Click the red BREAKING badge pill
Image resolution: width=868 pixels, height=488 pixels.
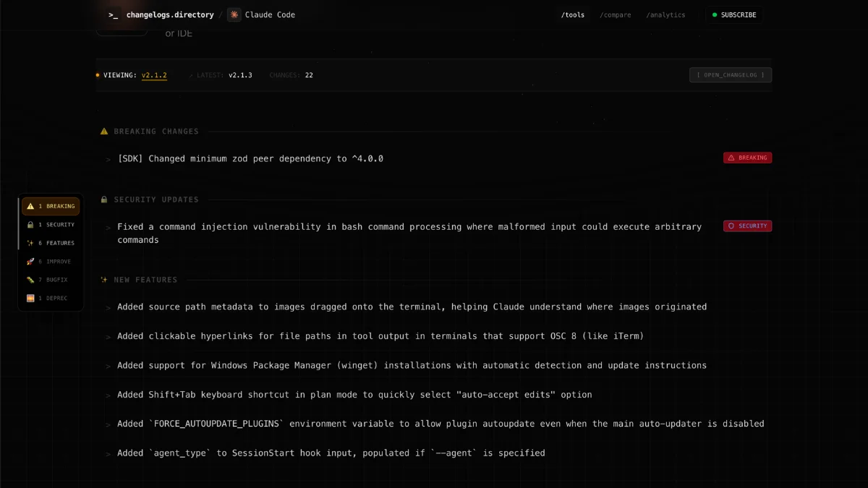point(747,157)
